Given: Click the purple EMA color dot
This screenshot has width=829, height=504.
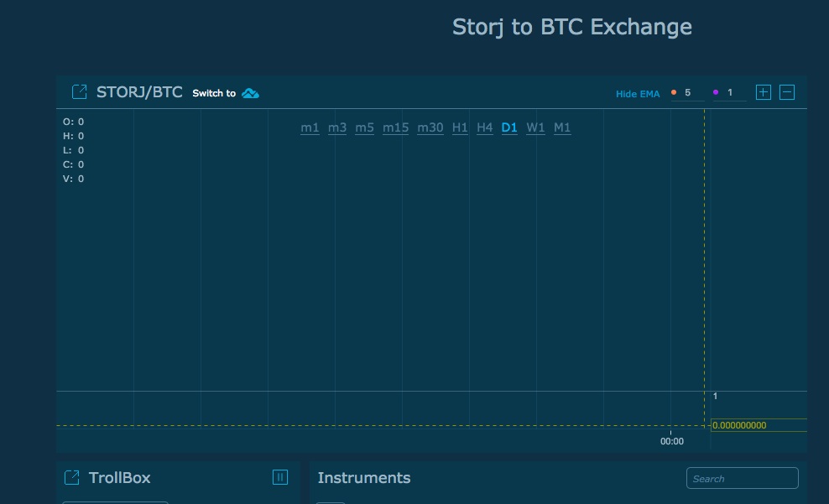Looking at the screenshot, I should coord(716,93).
